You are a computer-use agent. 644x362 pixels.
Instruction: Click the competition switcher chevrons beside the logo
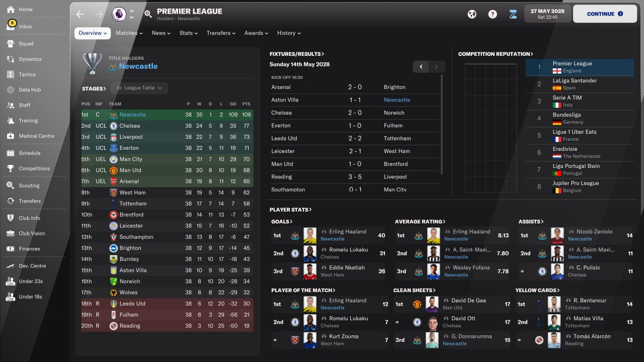[132, 14]
